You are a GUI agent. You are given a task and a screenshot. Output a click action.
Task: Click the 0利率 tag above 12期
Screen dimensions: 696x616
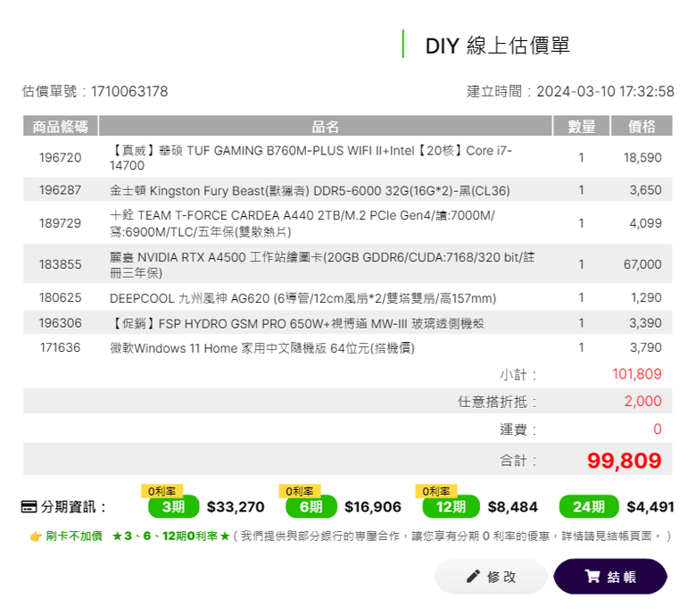click(x=436, y=491)
